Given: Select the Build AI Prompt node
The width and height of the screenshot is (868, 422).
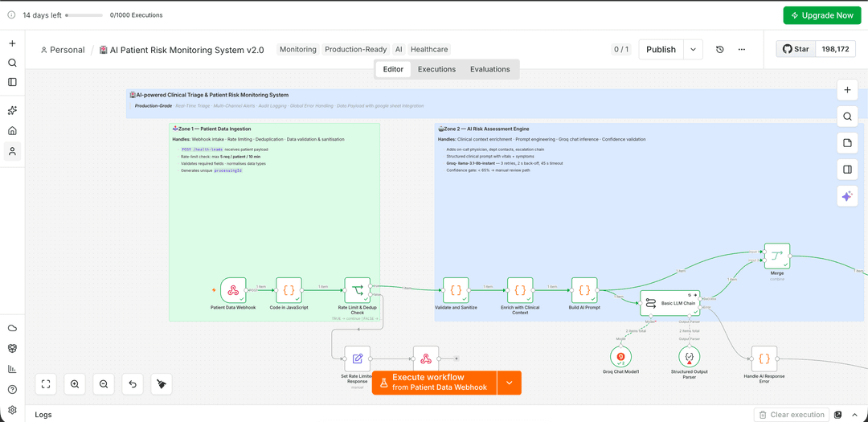Looking at the screenshot, I should pos(584,290).
